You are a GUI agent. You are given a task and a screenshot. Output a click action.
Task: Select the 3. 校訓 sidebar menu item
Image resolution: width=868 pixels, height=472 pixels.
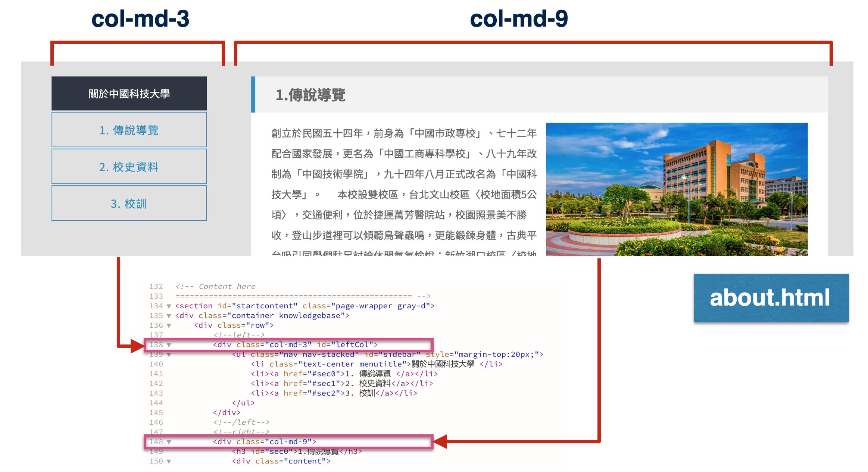129,204
